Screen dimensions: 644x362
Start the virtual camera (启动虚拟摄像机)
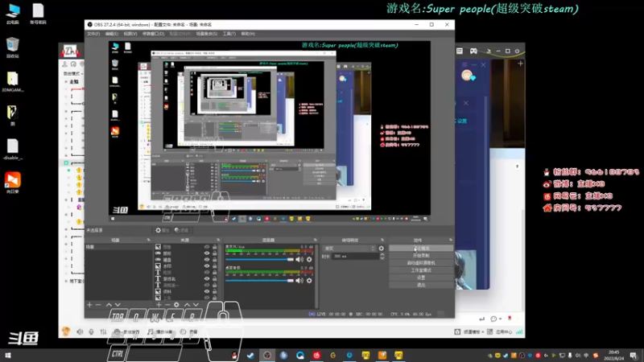coord(421,263)
